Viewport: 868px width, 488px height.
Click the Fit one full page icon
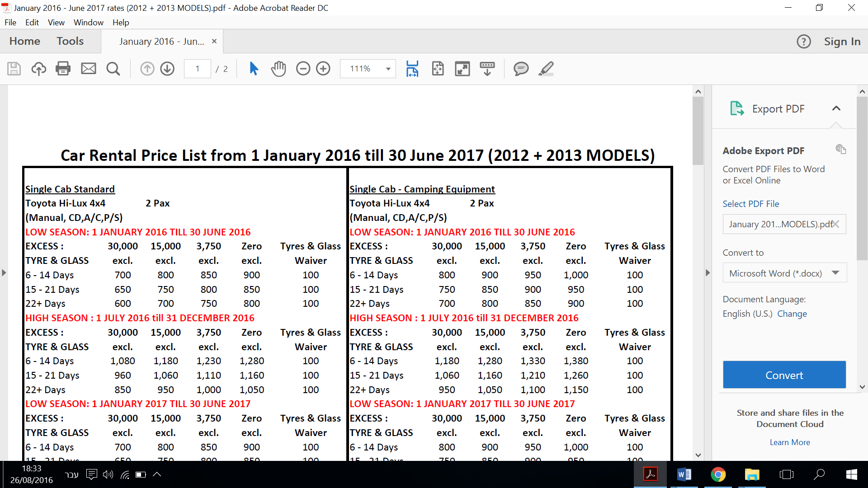pyautogui.click(x=438, y=69)
